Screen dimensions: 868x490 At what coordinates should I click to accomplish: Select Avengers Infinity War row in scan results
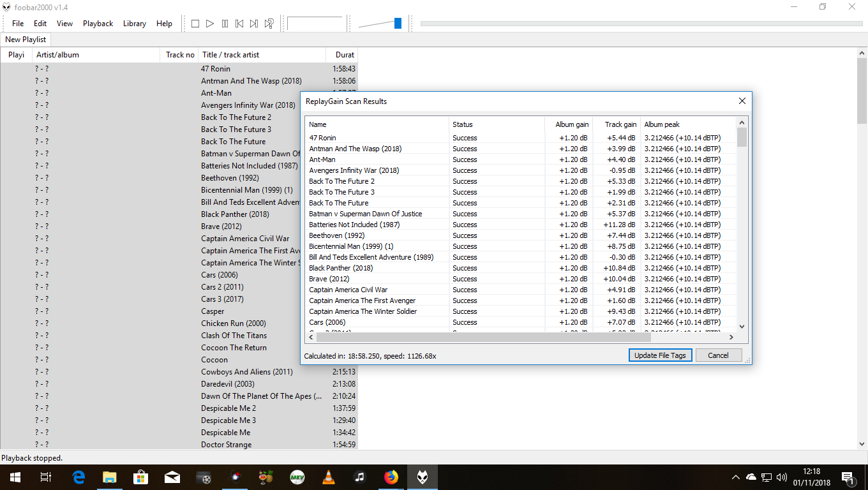[x=521, y=170]
